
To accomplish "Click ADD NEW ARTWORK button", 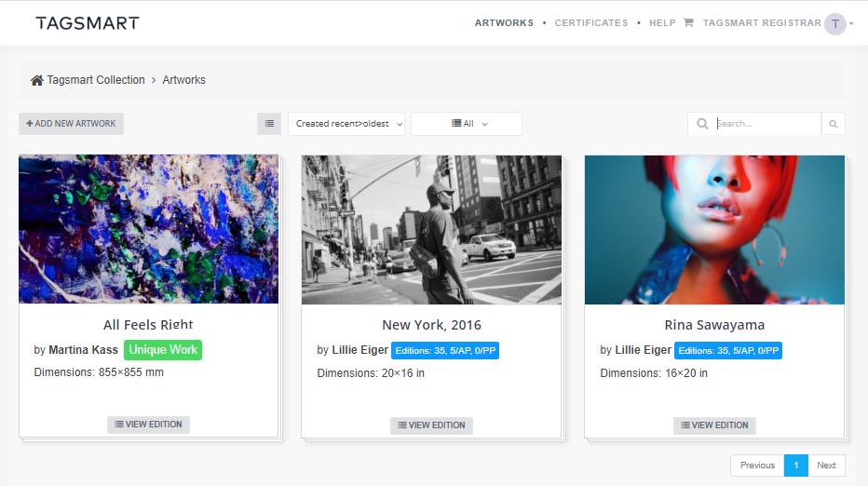I will (71, 124).
